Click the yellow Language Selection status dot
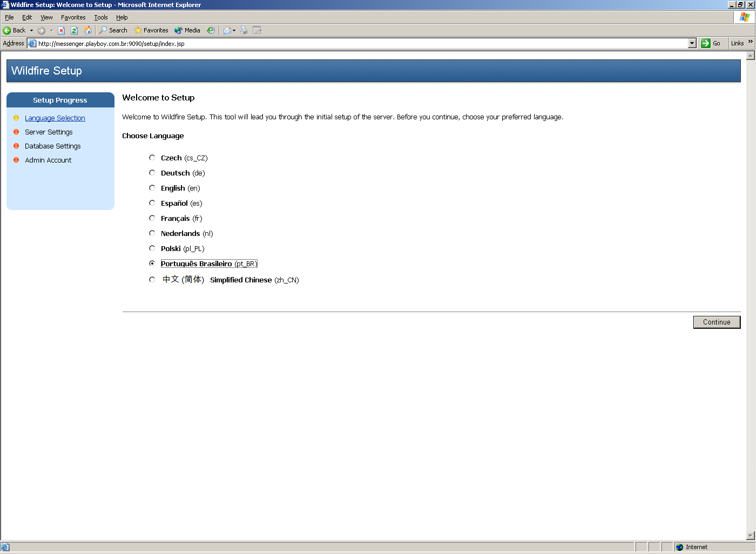This screenshot has height=554, width=756. click(16, 118)
